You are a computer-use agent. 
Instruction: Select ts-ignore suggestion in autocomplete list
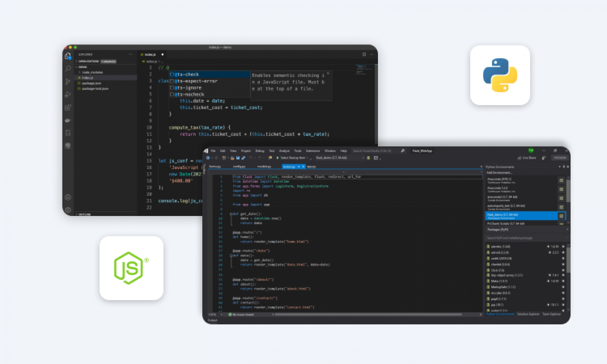coord(210,88)
